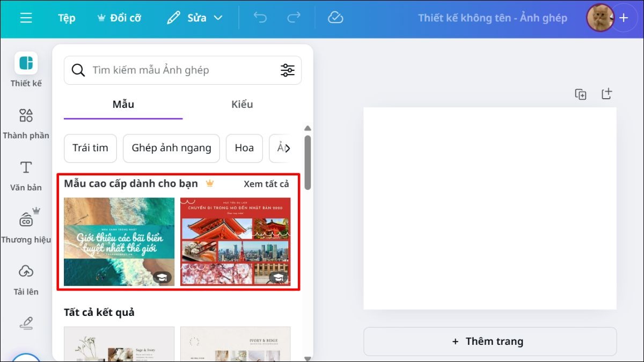The image size is (644, 362).
Task: Open the Tệp menu
Action: tap(67, 18)
